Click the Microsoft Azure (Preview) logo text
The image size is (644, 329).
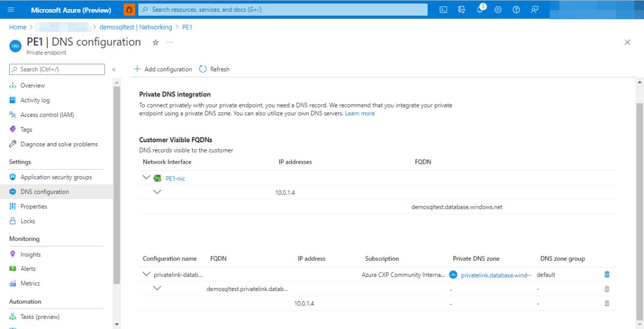point(71,10)
